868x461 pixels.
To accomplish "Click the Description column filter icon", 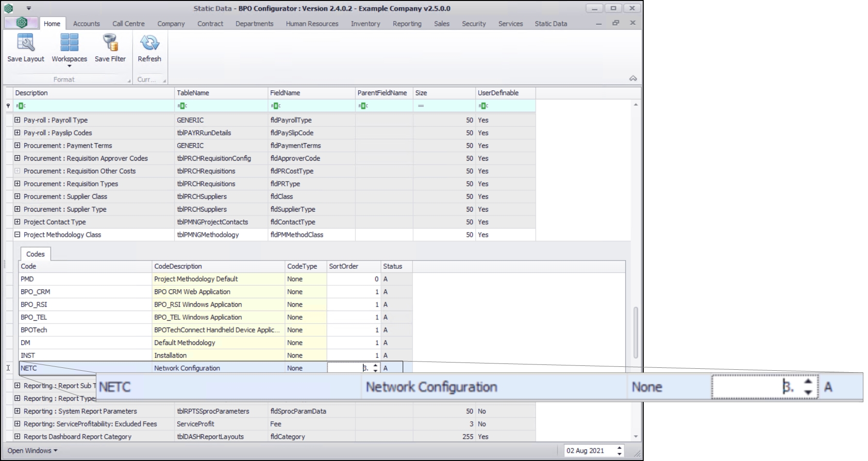I will (21, 106).
